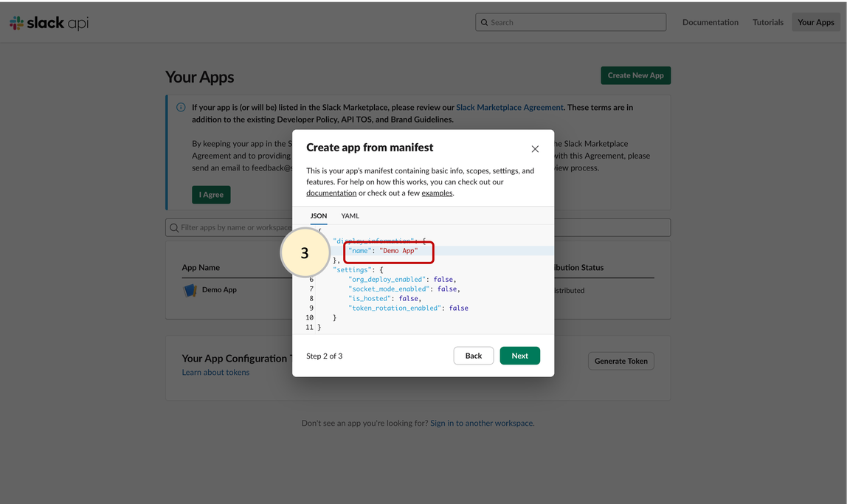Click Sign in to another workspace

[x=482, y=424]
